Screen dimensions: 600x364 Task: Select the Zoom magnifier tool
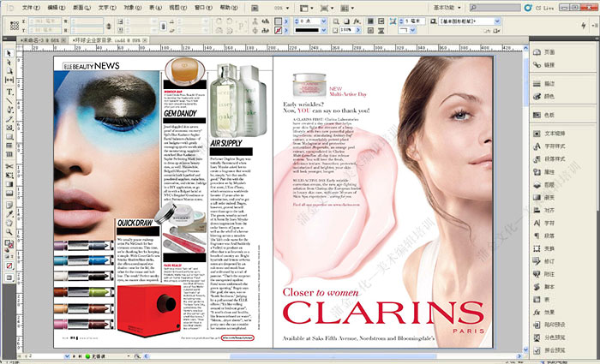9,232
